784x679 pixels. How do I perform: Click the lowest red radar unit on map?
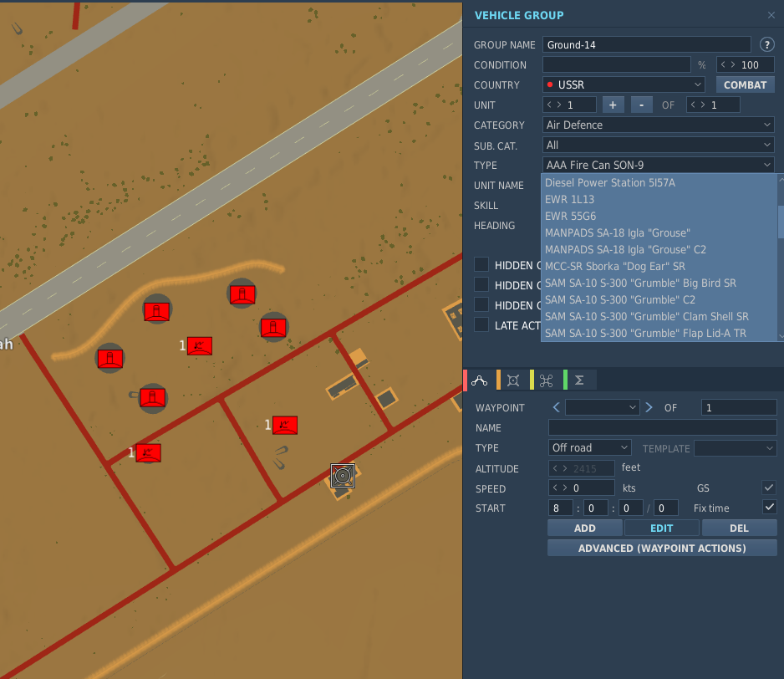[x=149, y=453]
